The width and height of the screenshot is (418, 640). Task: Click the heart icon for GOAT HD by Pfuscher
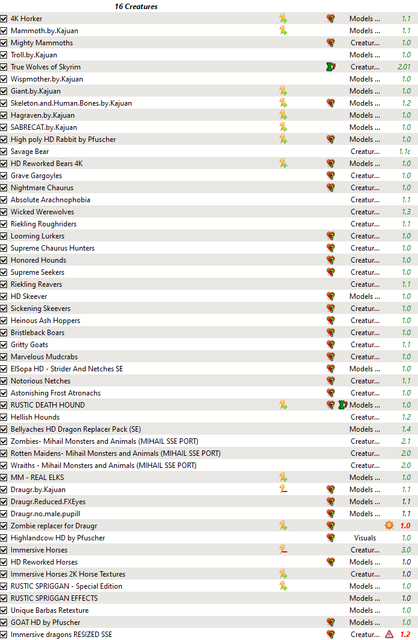click(331, 622)
